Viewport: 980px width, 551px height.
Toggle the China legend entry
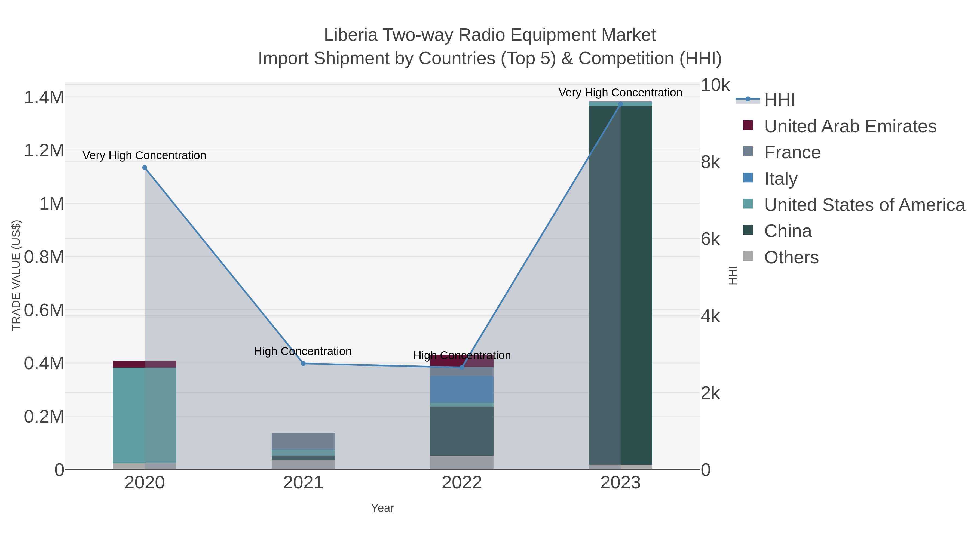click(x=777, y=231)
